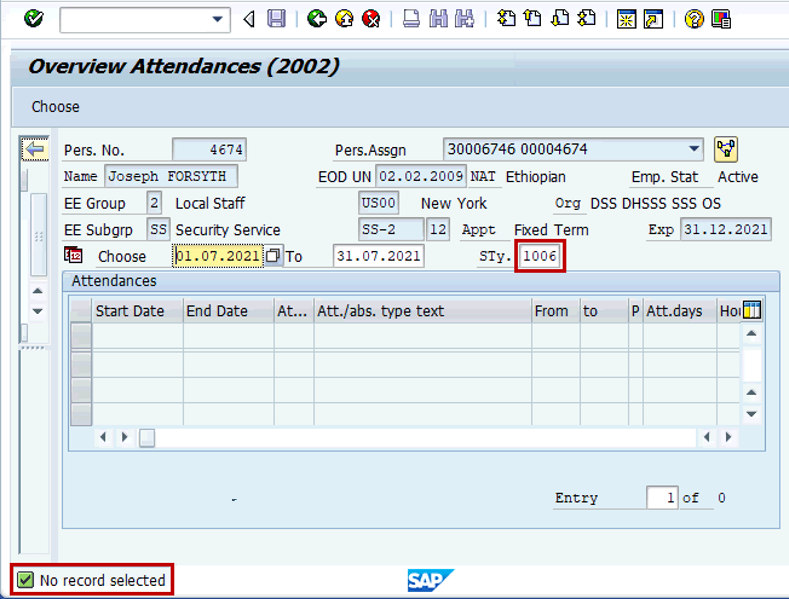The image size is (789, 599).
Task: Click the personnel assignment overview icon
Action: [726, 149]
